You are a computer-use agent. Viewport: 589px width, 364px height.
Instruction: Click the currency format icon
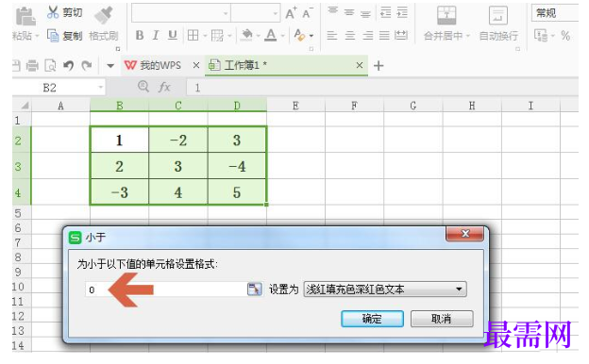click(x=541, y=36)
